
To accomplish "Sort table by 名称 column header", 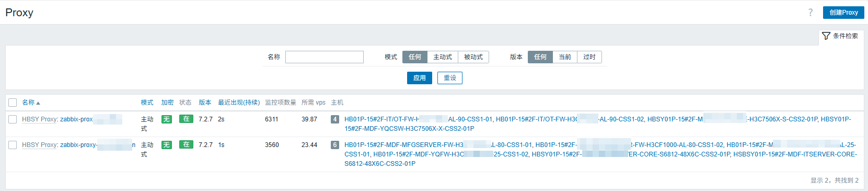I will [x=31, y=103].
